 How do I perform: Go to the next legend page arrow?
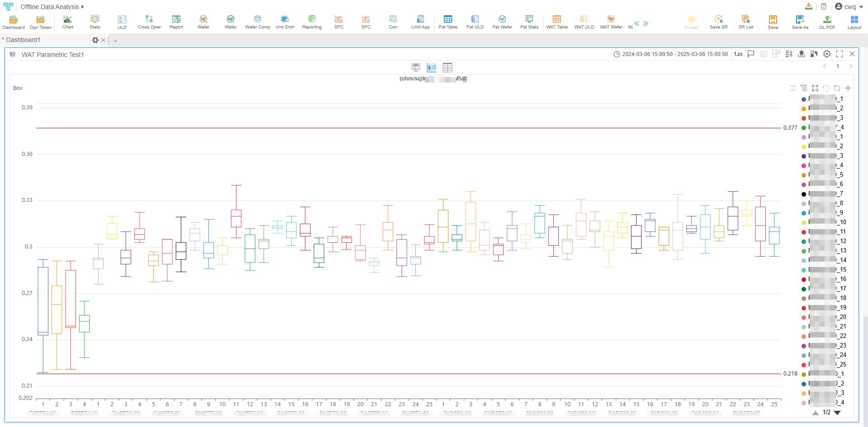click(837, 413)
